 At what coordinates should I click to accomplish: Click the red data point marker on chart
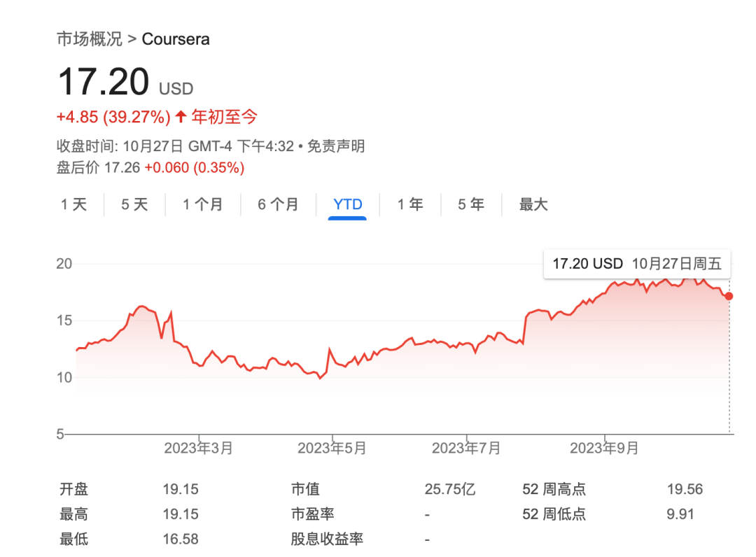click(x=729, y=296)
